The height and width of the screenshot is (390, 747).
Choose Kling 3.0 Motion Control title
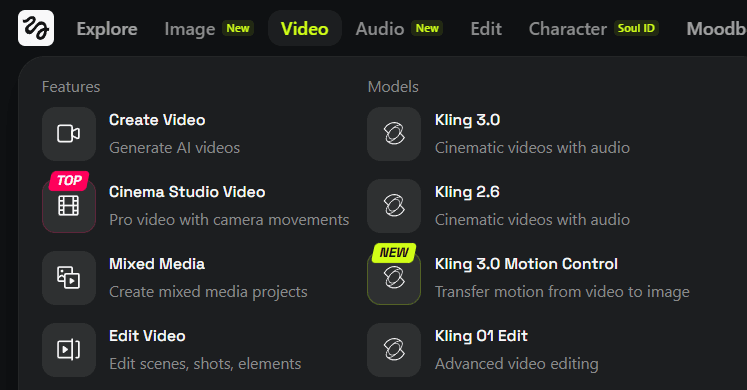pos(526,264)
